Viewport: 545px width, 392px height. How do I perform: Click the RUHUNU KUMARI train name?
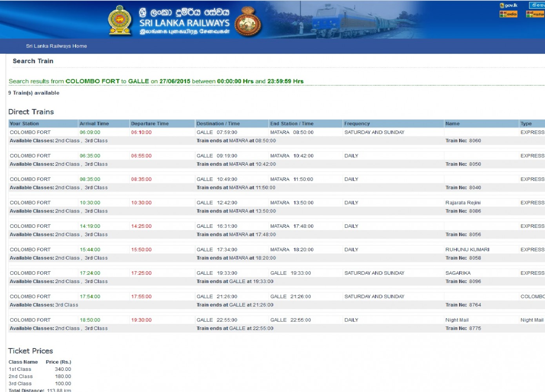467,250
